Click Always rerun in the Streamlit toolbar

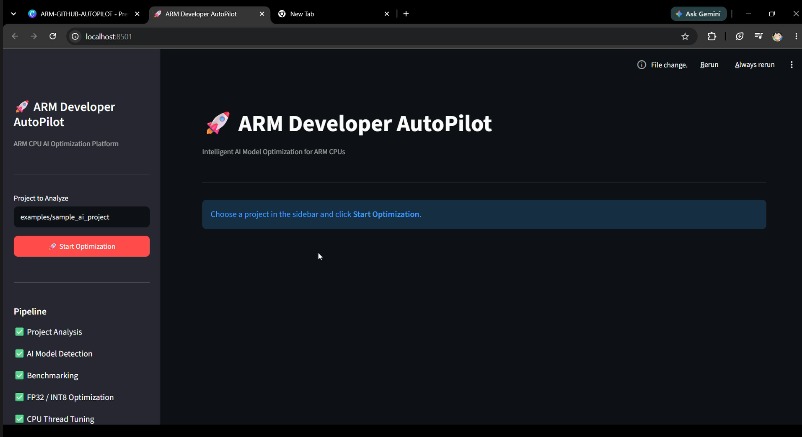754,65
